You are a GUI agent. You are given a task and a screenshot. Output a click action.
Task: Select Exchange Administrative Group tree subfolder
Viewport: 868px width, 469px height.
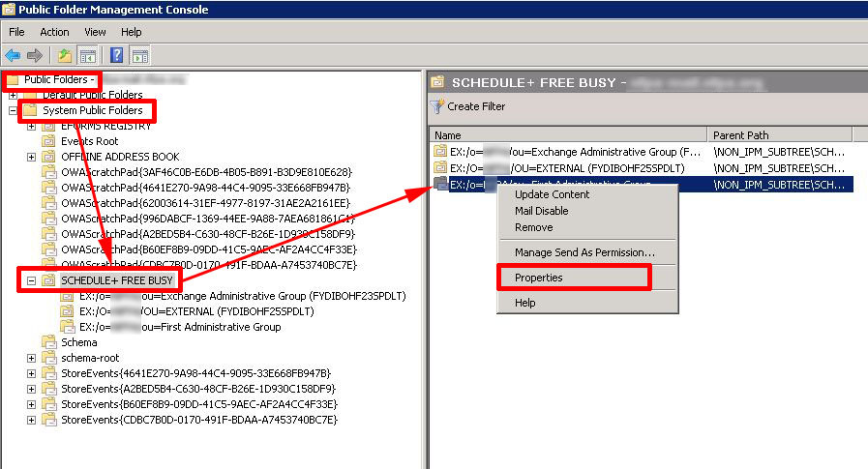[243, 296]
